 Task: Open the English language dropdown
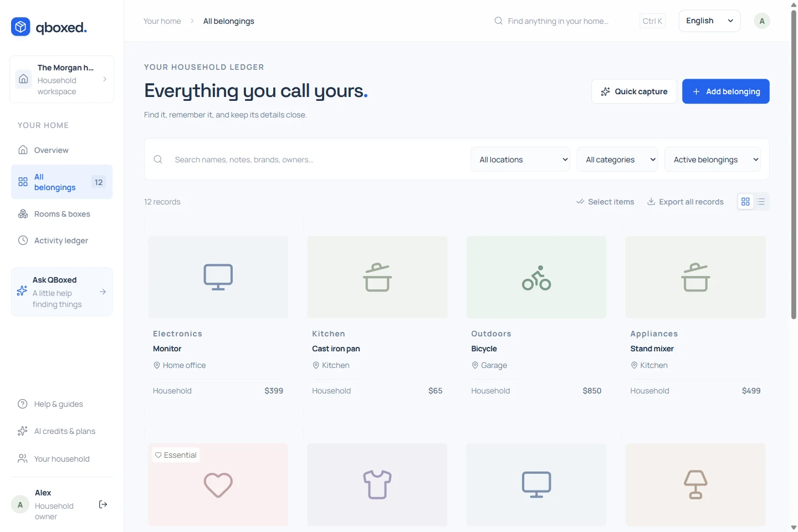(x=709, y=21)
